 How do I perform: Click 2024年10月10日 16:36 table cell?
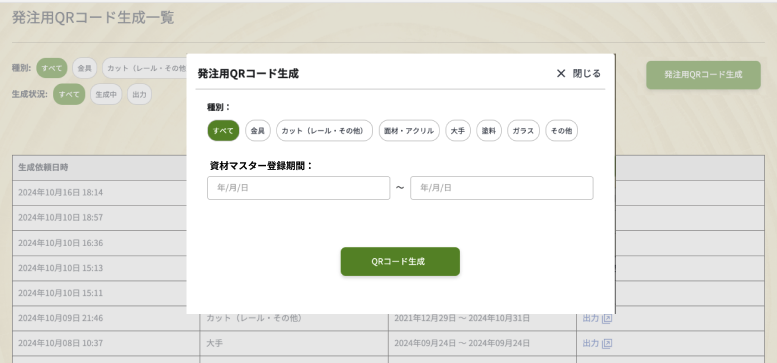(x=106, y=243)
